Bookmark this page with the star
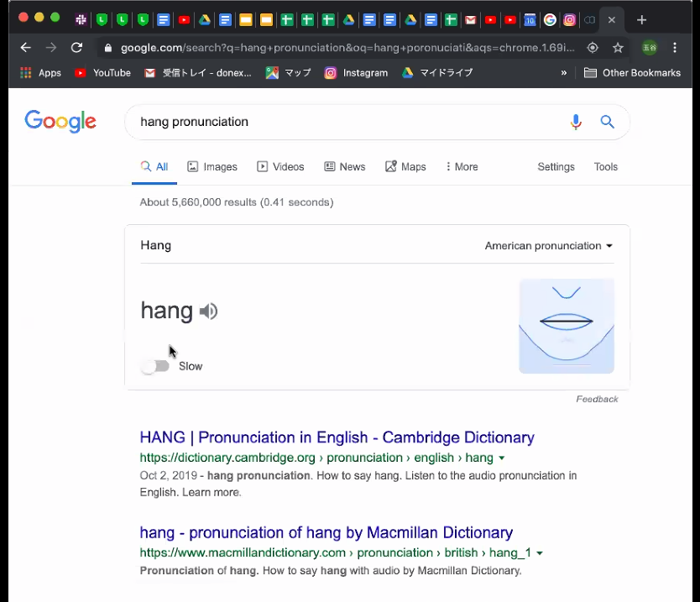 click(618, 48)
